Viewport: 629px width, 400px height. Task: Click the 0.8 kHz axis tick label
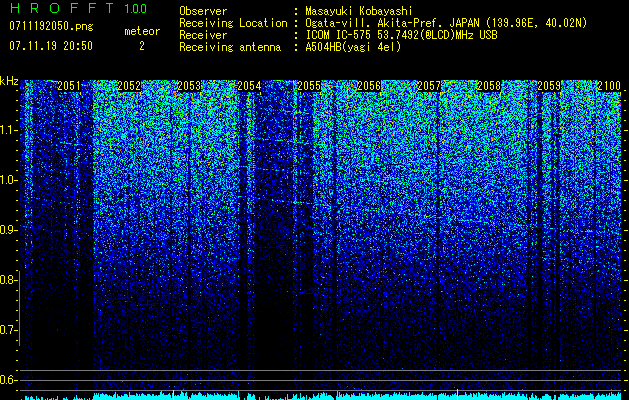(7, 280)
